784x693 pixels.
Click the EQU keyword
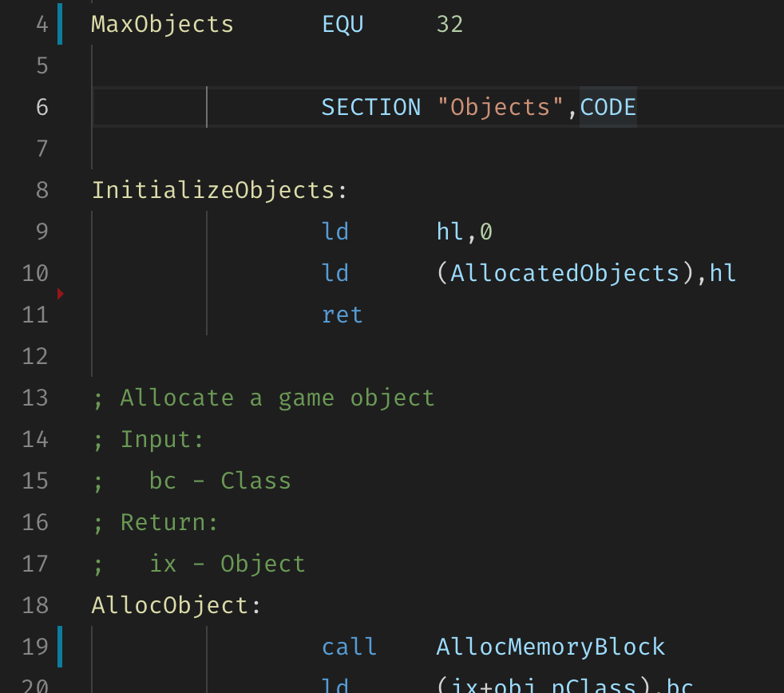[343, 25]
